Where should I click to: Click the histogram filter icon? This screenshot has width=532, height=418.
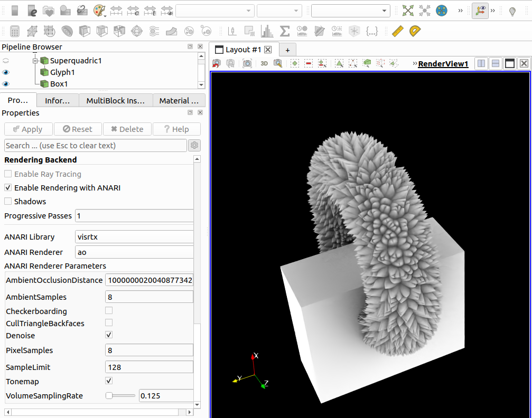click(x=267, y=31)
